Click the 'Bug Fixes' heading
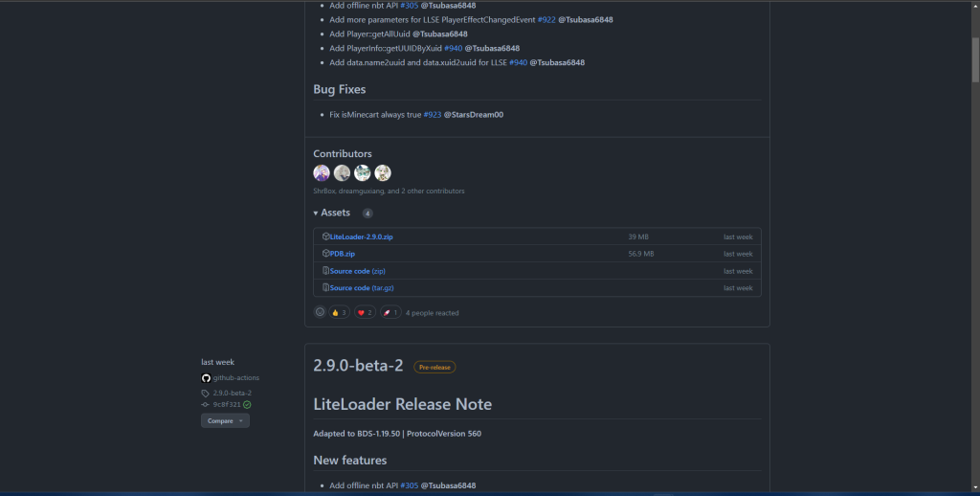This screenshot has width=980, height=496. pyautogui.click(x=340, y=89)
